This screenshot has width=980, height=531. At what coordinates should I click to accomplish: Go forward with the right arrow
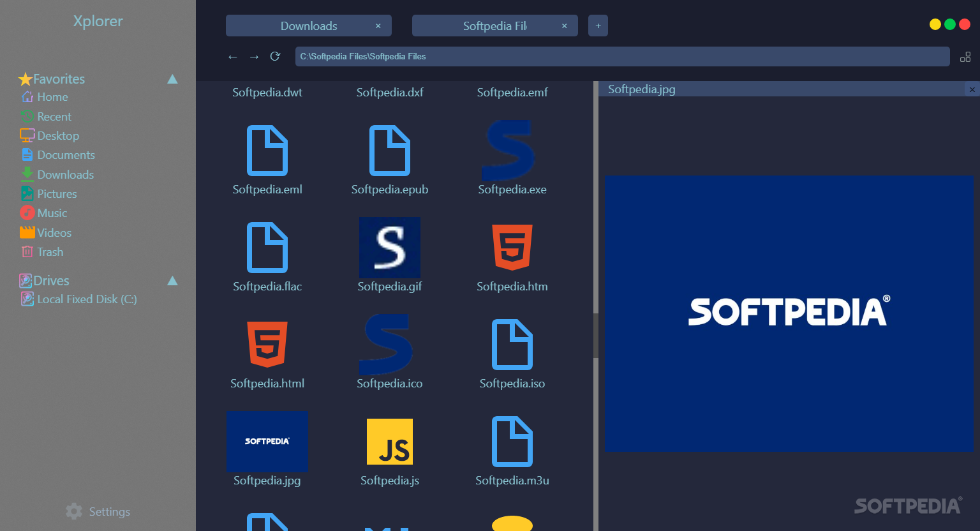(254, 57)
